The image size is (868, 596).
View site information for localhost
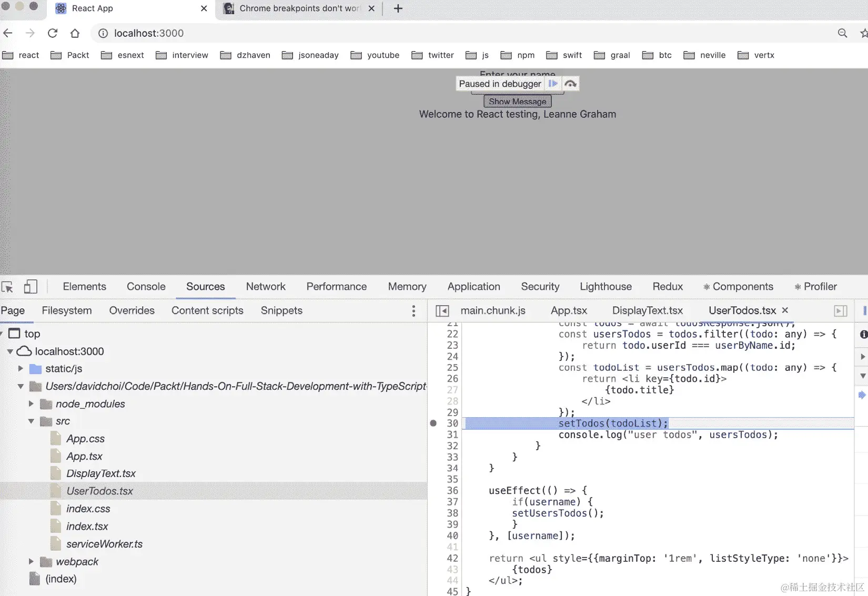103,33
